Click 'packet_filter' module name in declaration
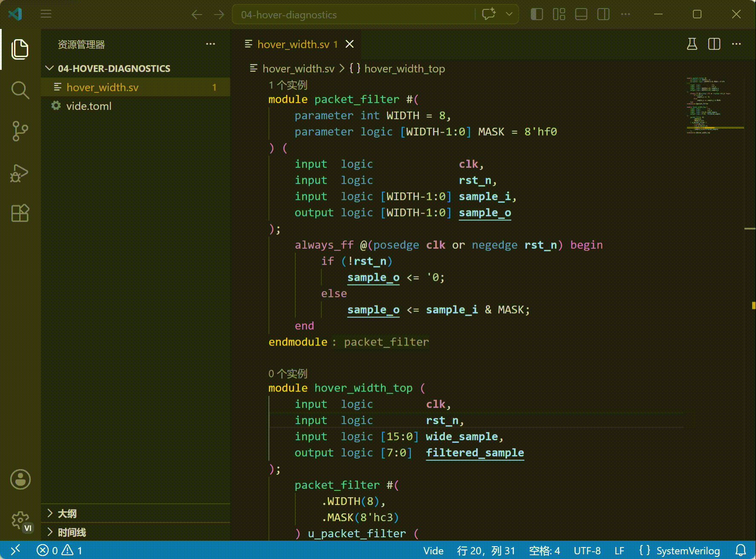This screenshot has height=559, width=756. coord(357,99)
